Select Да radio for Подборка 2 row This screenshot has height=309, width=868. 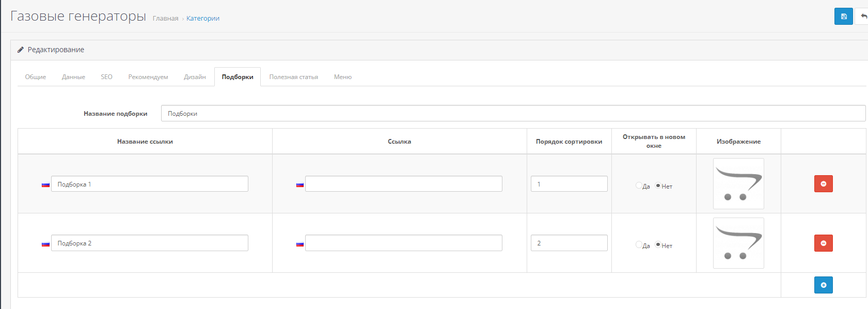pos(639,245)
